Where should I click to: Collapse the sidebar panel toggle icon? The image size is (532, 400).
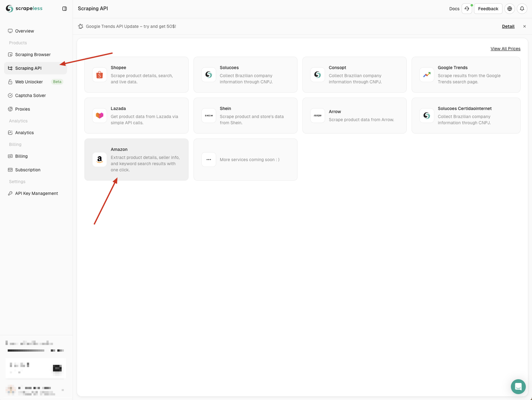coord(64,9)
